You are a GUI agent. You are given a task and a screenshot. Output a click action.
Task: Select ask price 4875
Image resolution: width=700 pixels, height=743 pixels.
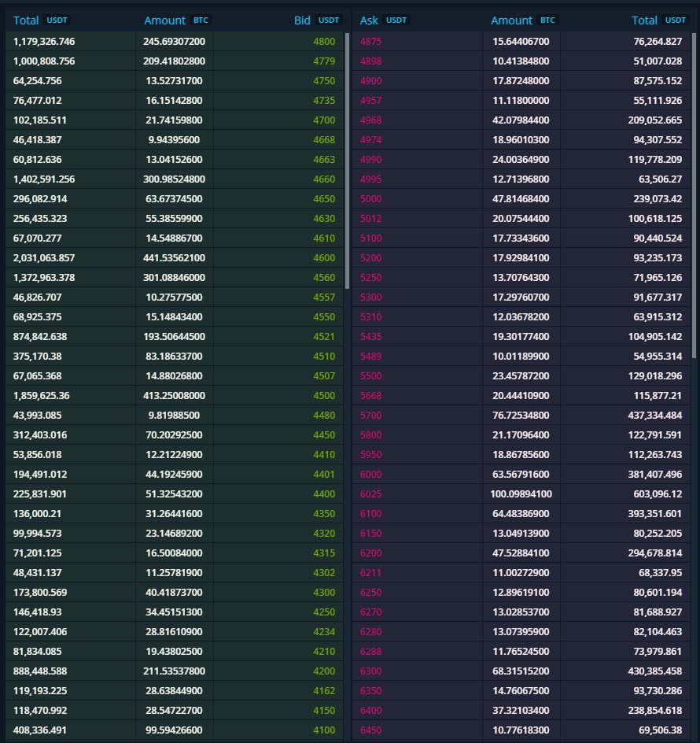click(x=370, y=41)
